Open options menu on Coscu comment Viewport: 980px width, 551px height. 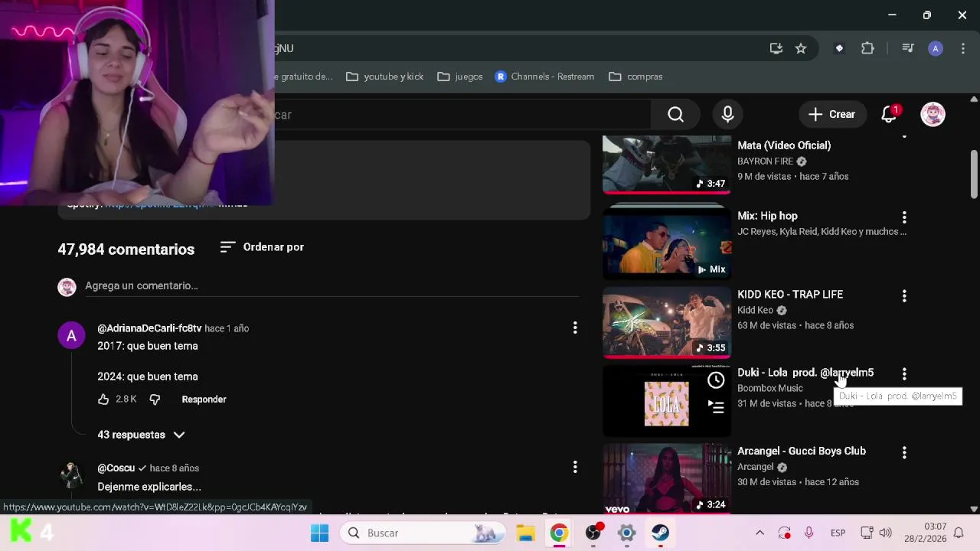(x=575, y=468)
